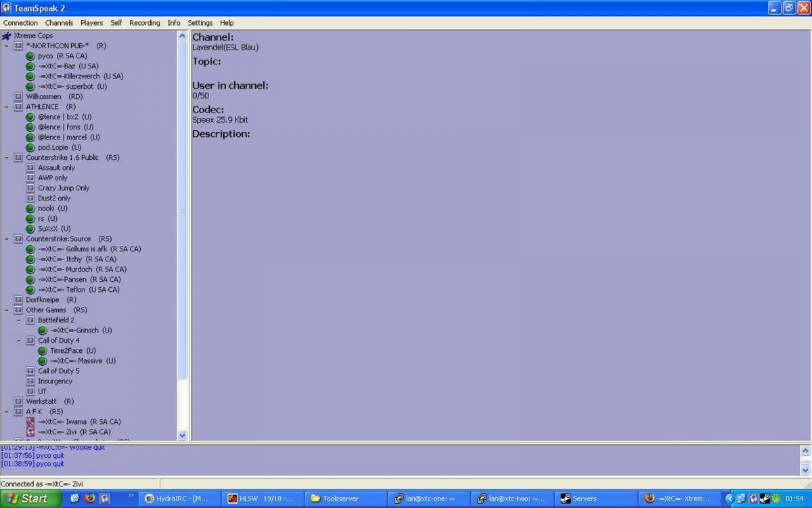Click the status light beside pyco
This screenshot has width=812, height=508.
(x=30, y=56)
